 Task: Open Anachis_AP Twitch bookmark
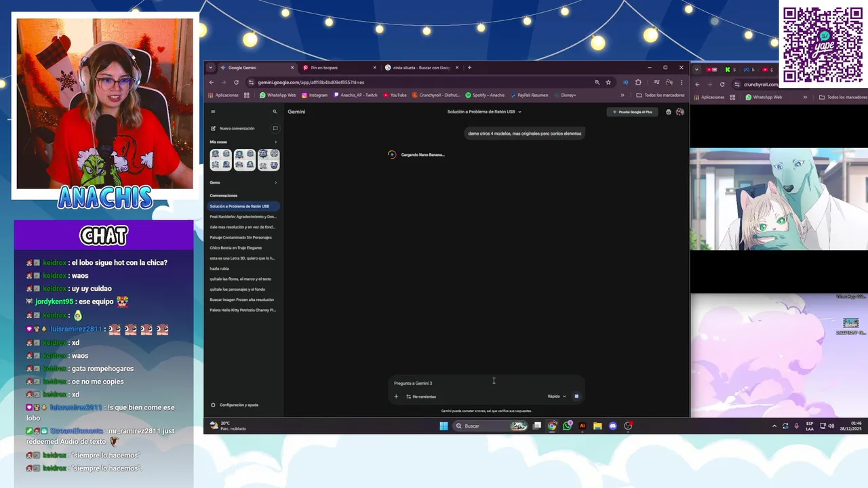click(355, 95)
